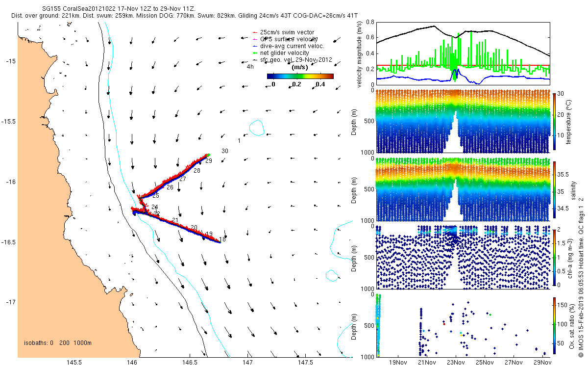588x368 pixels.
Task: Click the '4h' label beside the legend
Action: click(250, 66)
